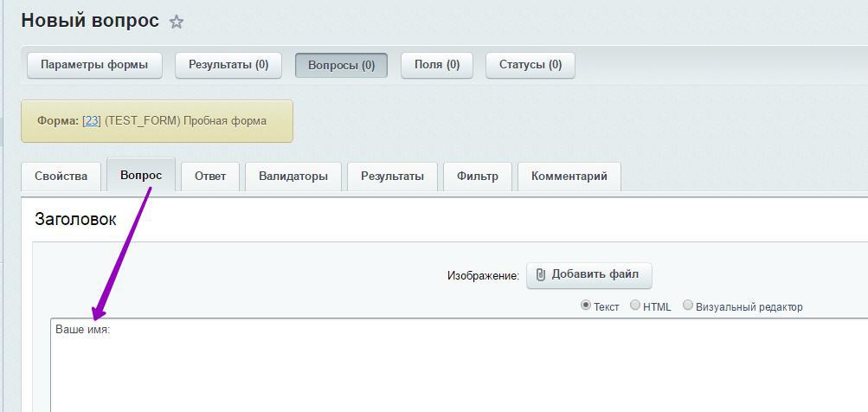Follow the form ID link 23
Screen dimensions: 868x412
coord(92,120)
